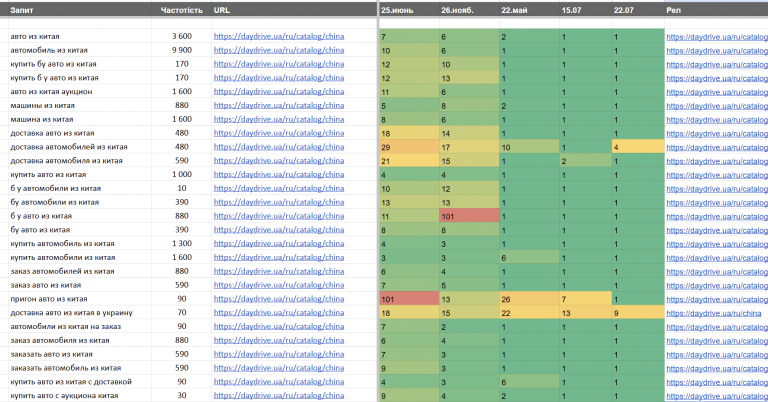Select the '26.нояб.' column header
Image resolution: width=768 pixels, height=402 pixels.
[x=457, y=10]
